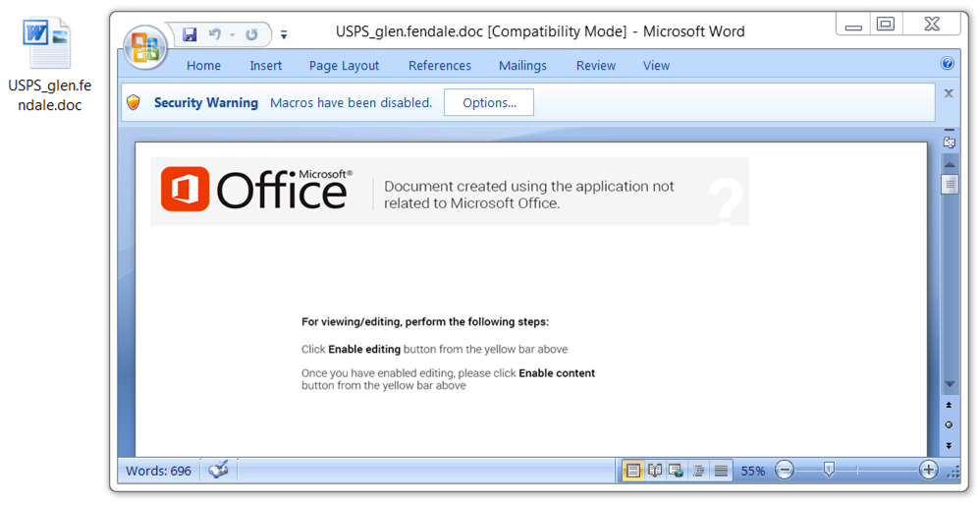Screen dimensions: 980x505
Task: Switch to Outline view
Action: tap(698, 471)
